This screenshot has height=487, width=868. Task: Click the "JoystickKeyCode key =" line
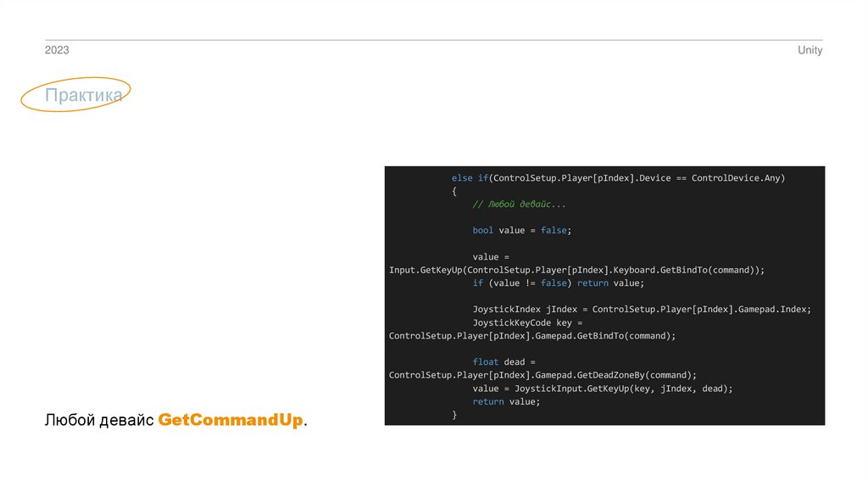[528, 323]
